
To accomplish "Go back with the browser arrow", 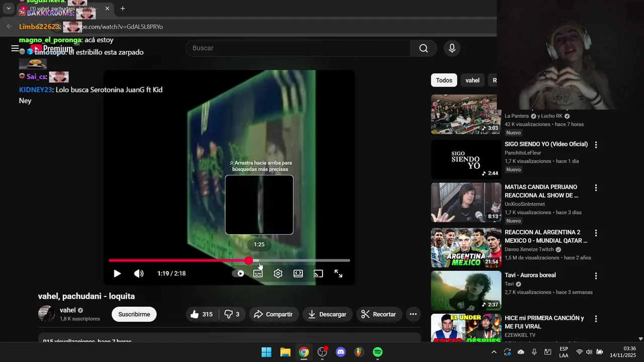I will tap(9, 27).
